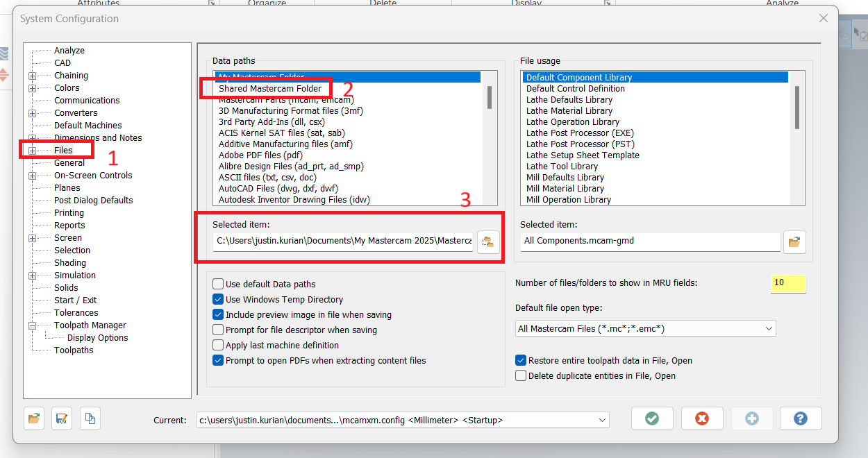
Task: Select Lathe Tool Library in File usage
Action: click(x=562, y=166)
